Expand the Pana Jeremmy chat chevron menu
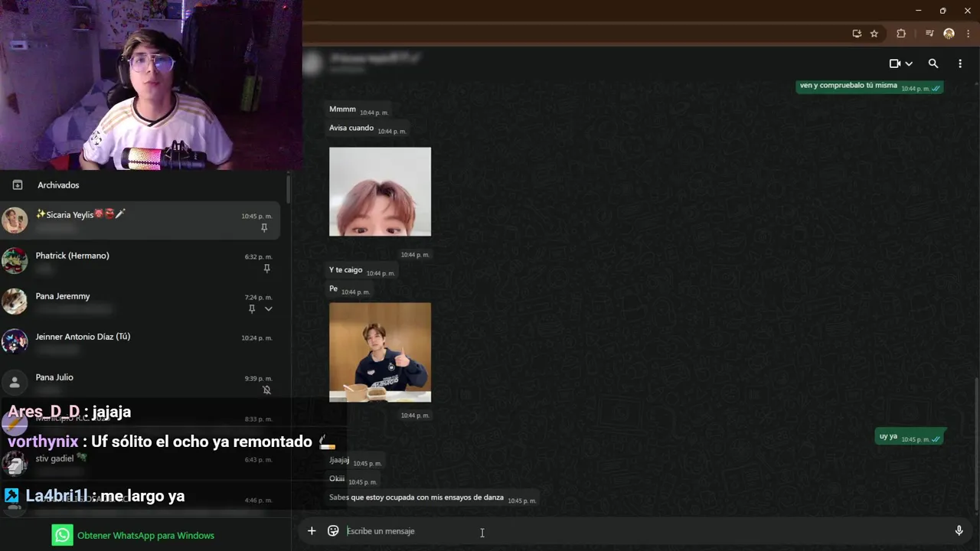The image size is (980, 551). click(x=268, y=308)
